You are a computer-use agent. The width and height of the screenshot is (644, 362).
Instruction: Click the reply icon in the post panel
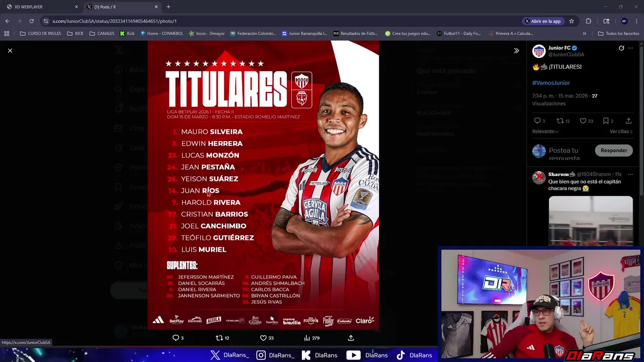537,121
